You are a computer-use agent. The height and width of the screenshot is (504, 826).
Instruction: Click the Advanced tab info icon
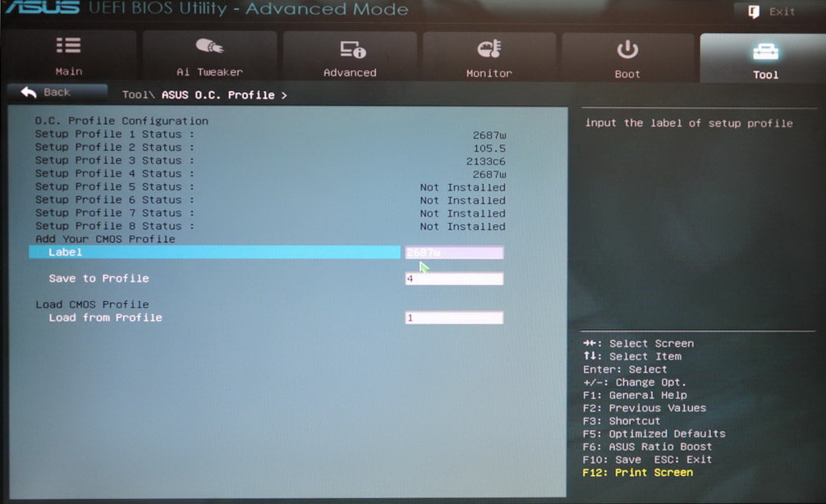pyautogui.click(x=352, y=49)
